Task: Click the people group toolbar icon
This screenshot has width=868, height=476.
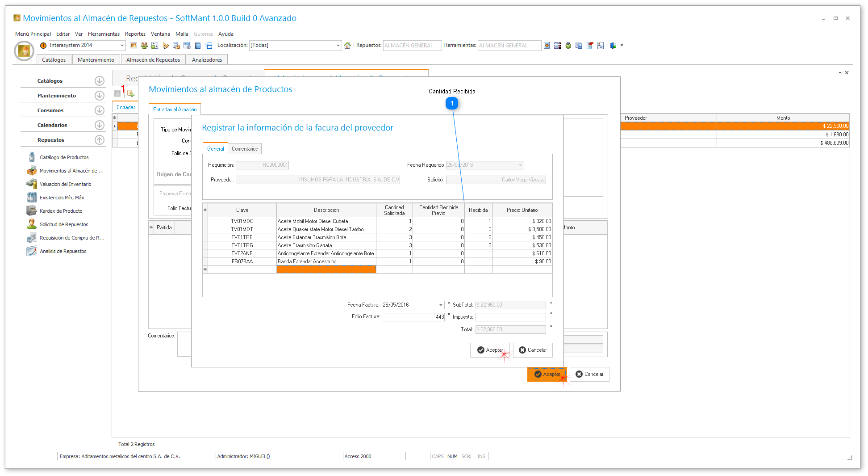Action: [x=144, y=46]
